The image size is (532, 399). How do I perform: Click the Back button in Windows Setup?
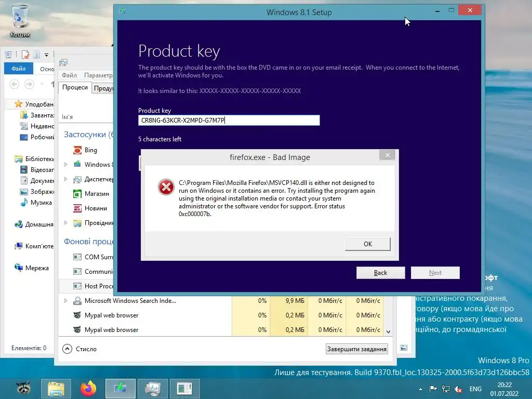[x=380, y=273]
